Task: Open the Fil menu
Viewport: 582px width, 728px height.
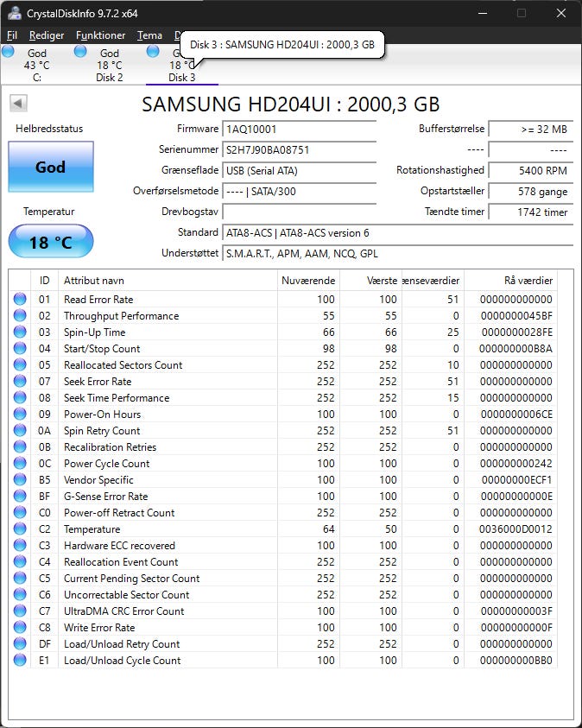Action: tap(12, 35)
